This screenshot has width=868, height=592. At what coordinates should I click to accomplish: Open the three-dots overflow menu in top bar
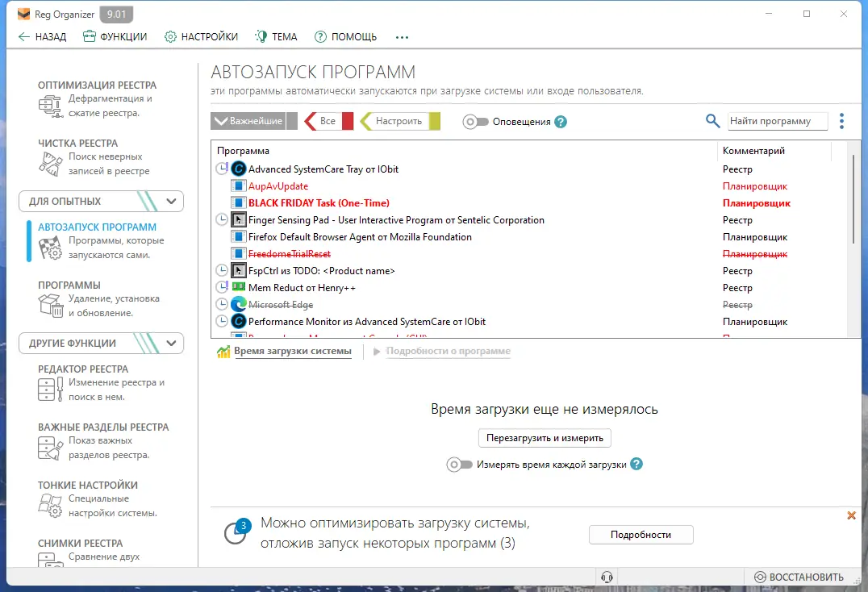click(402, 38)
